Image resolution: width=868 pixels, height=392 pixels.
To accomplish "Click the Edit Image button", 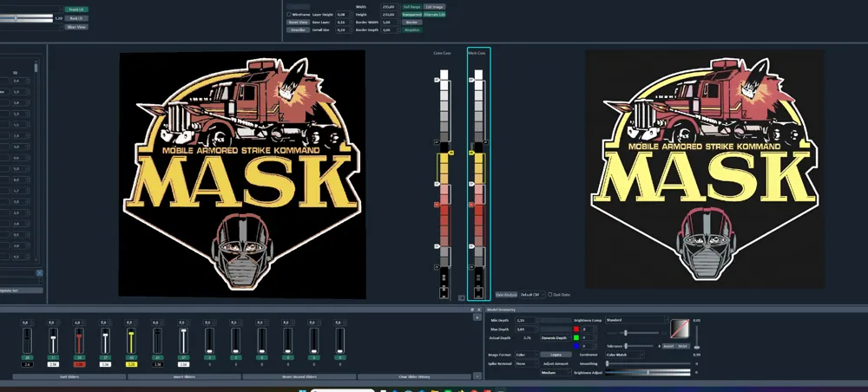I will click(x=435, y=7).
